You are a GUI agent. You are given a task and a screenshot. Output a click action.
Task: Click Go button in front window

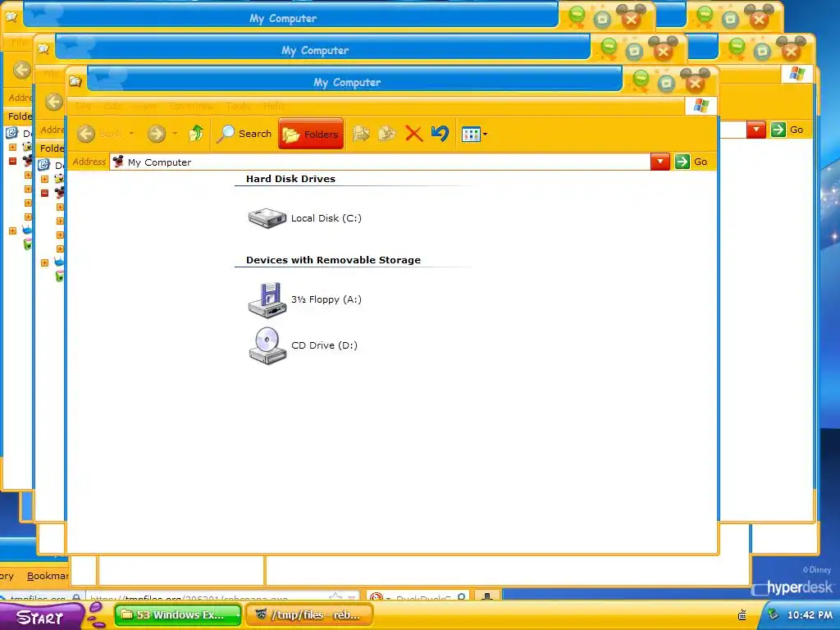pos(691,162)
